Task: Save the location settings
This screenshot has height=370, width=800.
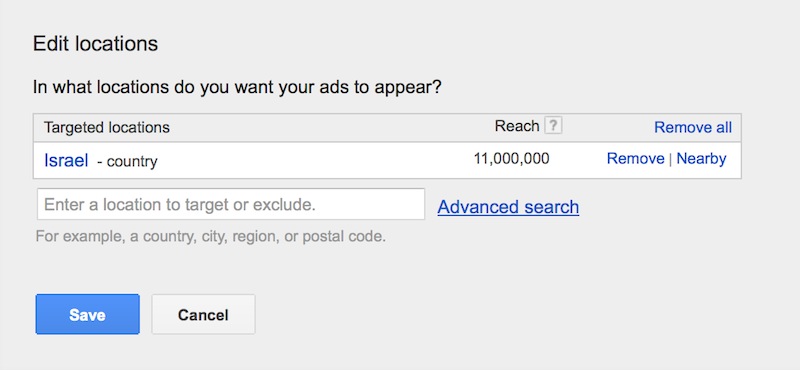Action: (x=87, y=314)
